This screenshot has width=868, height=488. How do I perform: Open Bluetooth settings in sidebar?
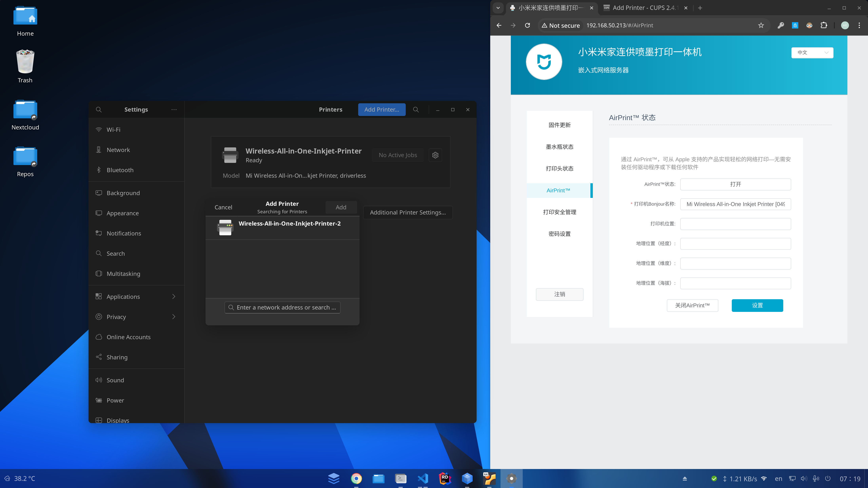(x=136, y=170)
